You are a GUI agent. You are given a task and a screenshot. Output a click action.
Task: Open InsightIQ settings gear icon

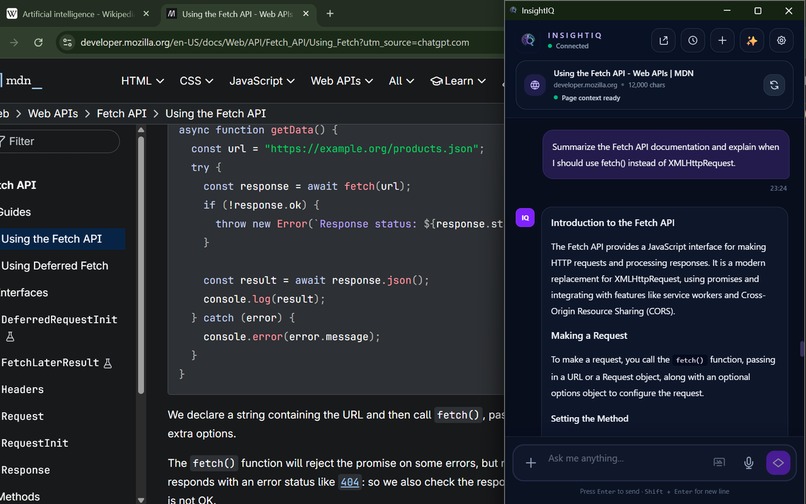click(781, 41)
